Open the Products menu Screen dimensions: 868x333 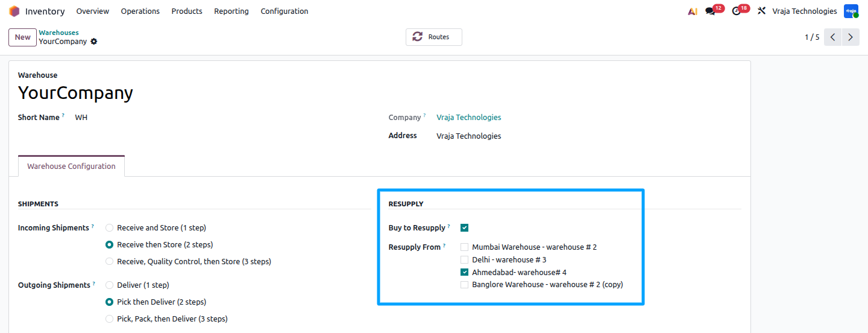[187, 11]
